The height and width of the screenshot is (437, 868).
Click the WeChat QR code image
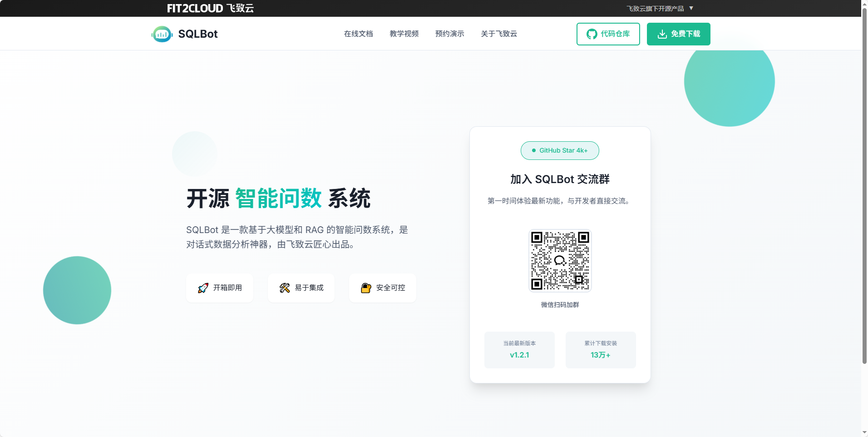point(560,260)
